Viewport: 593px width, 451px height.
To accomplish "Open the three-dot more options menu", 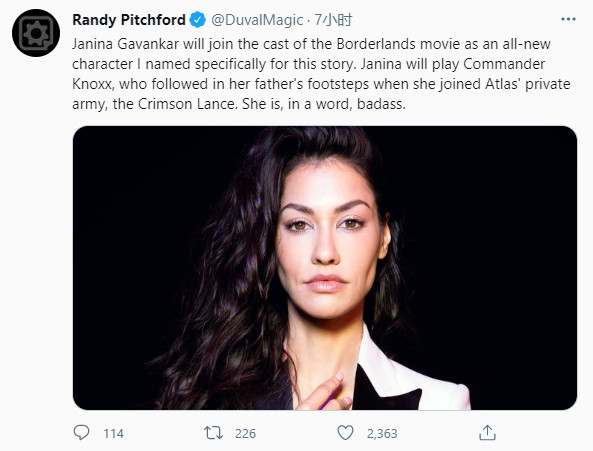I will coord(568,19).
